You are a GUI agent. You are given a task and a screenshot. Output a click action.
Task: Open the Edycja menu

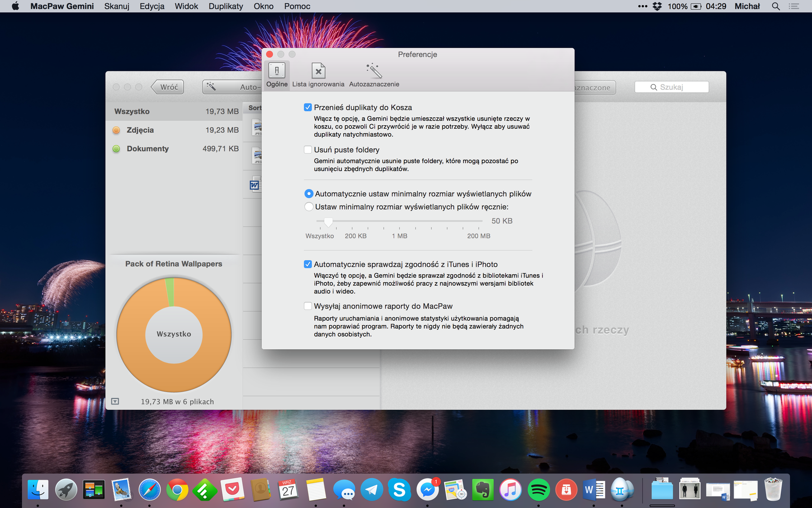click(x=152, y=6)
